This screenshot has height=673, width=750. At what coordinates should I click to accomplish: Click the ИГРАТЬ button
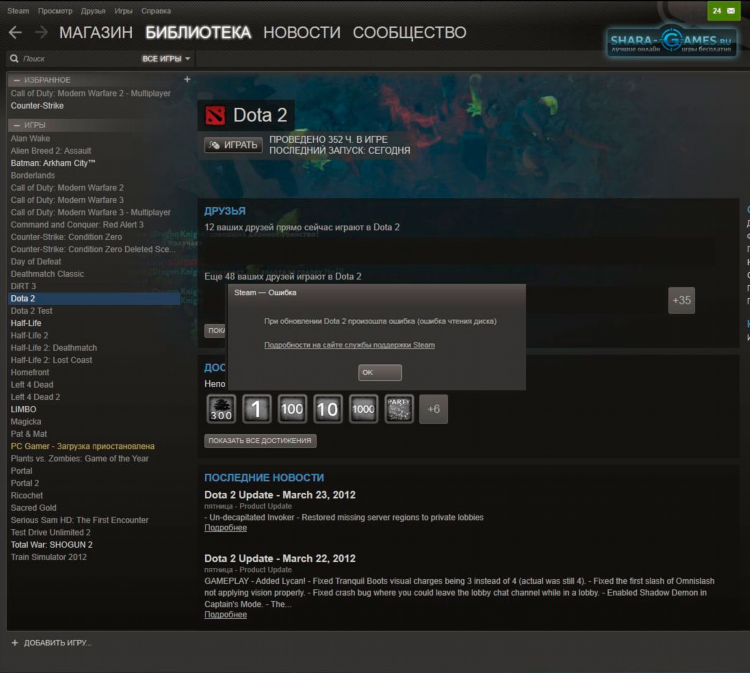[x=233, y=145]
